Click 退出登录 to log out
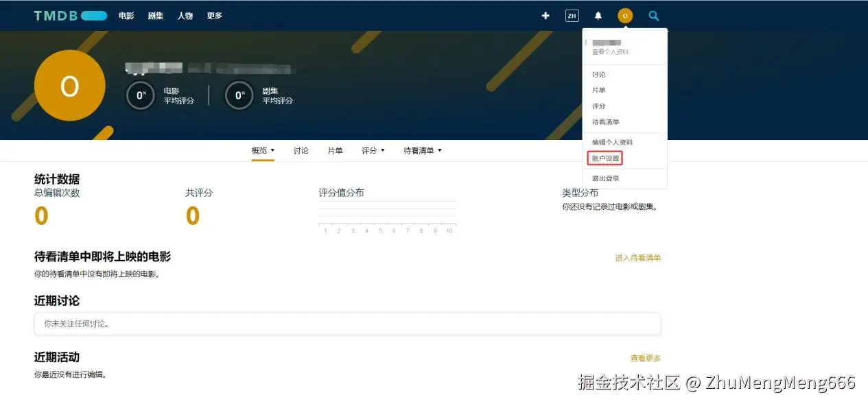868x406 pixels. pos(606,179)
